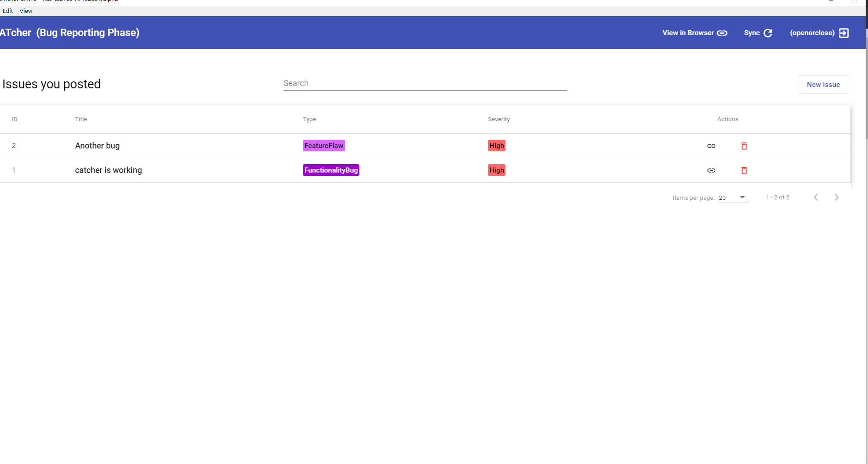Open 'catcher is working' issue link icon
The image size is (868, 464).
711,170
